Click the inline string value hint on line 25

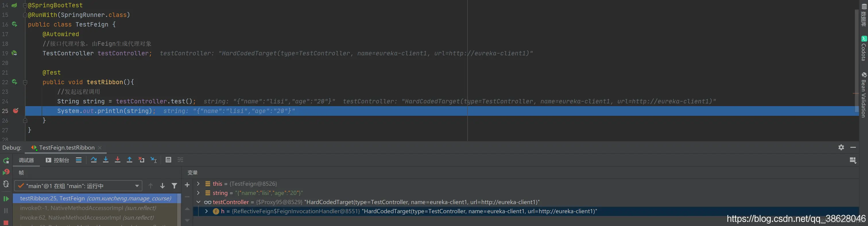click(x=229, y=111)
